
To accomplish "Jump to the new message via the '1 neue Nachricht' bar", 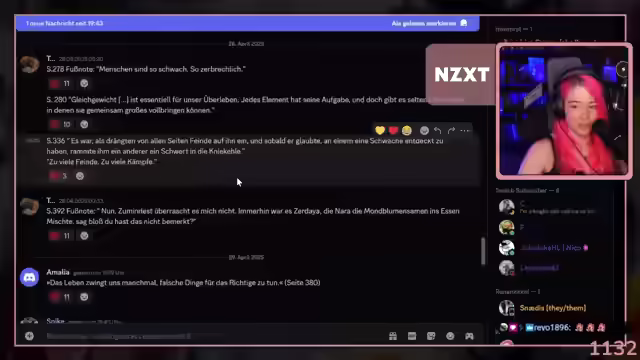I will 247,23.
